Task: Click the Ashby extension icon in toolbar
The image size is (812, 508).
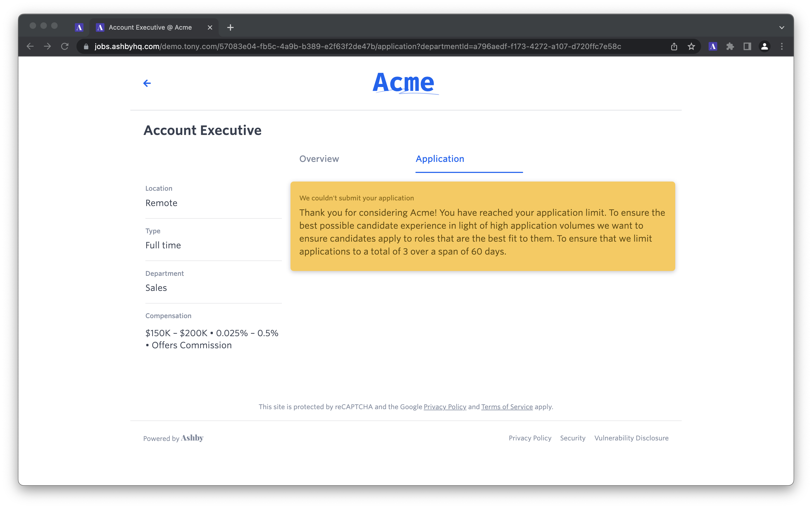Action: pyautogui.click(x=713, y=46)
